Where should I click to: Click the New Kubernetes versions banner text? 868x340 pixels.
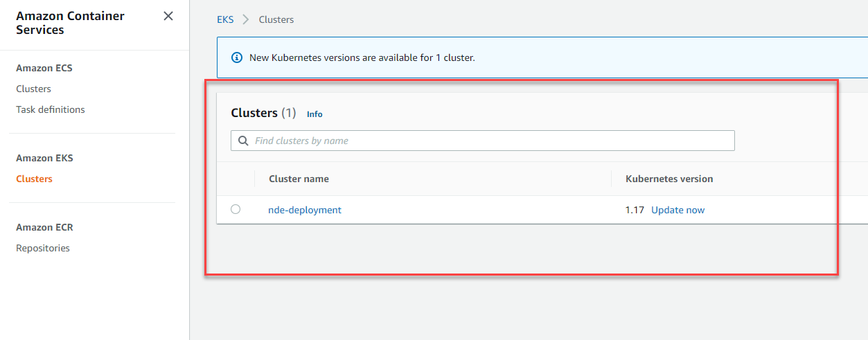(362, 57)
